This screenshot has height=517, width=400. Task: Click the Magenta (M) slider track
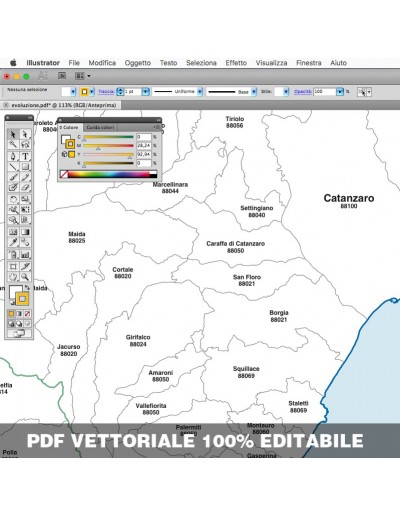108,146
